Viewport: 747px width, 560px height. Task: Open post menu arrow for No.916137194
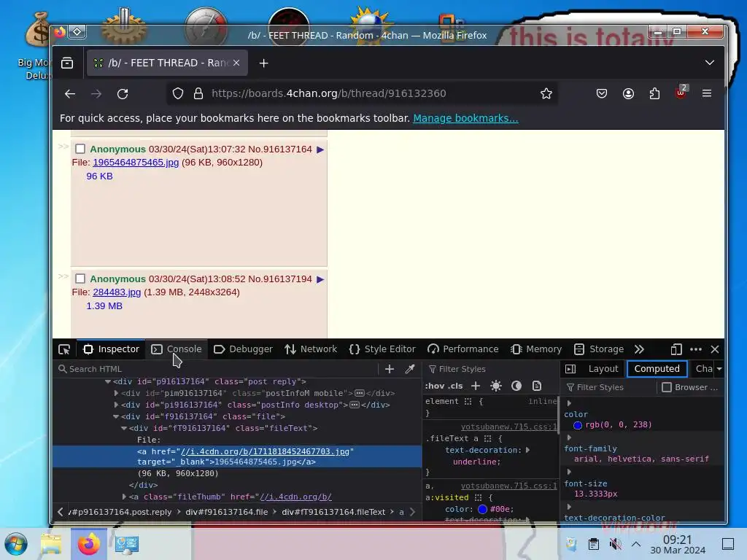pyautogui.click(x=320, y=279)
